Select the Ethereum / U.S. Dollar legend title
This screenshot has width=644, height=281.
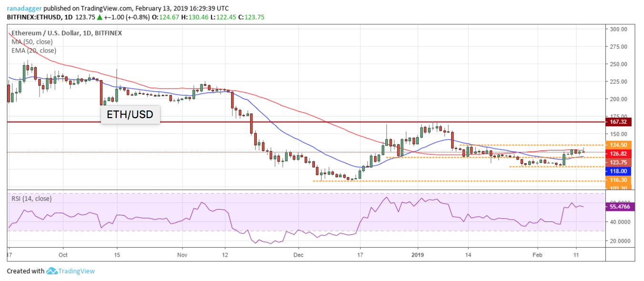pyautogui.click(x=66, y=33)
